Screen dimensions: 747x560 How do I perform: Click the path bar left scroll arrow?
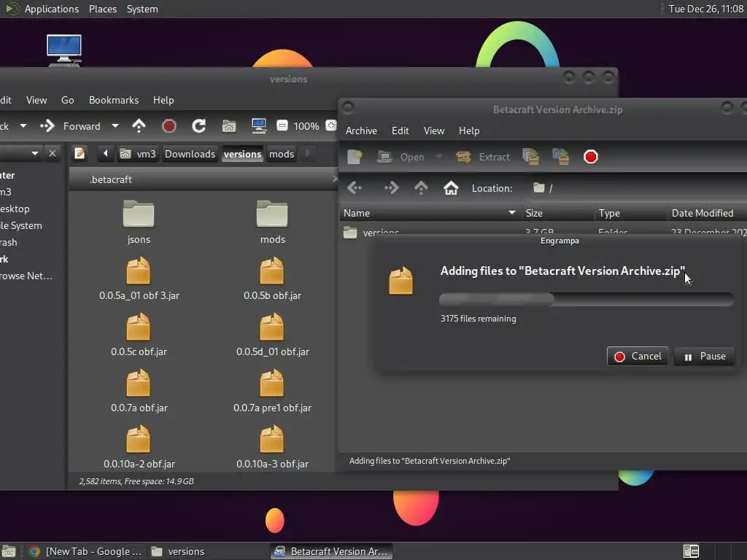coord(106,154)
